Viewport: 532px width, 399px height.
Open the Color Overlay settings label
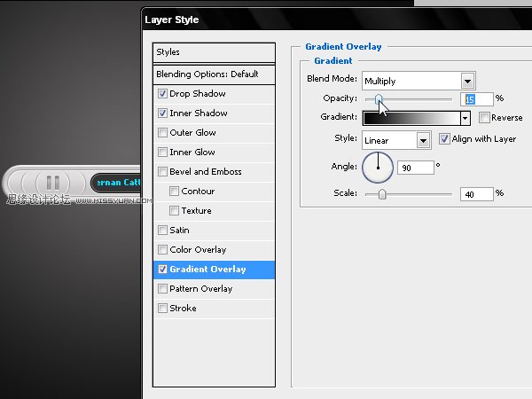point(198,250)
